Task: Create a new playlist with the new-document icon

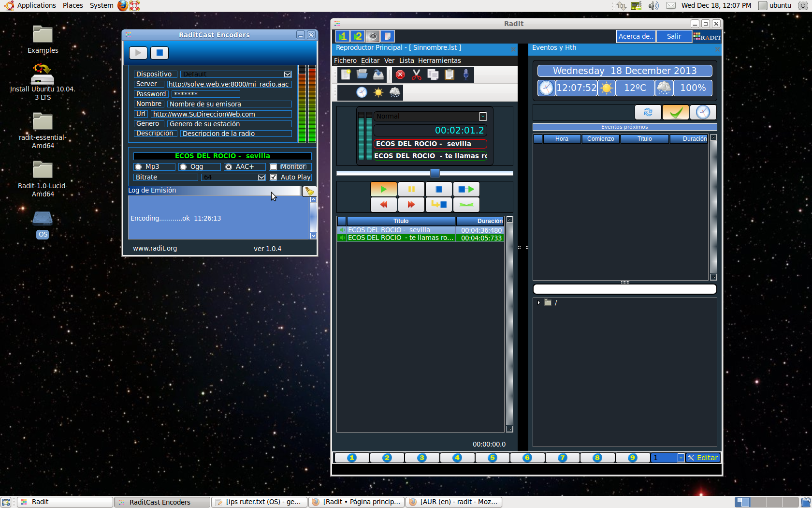Action: click(x=346, y=75)
